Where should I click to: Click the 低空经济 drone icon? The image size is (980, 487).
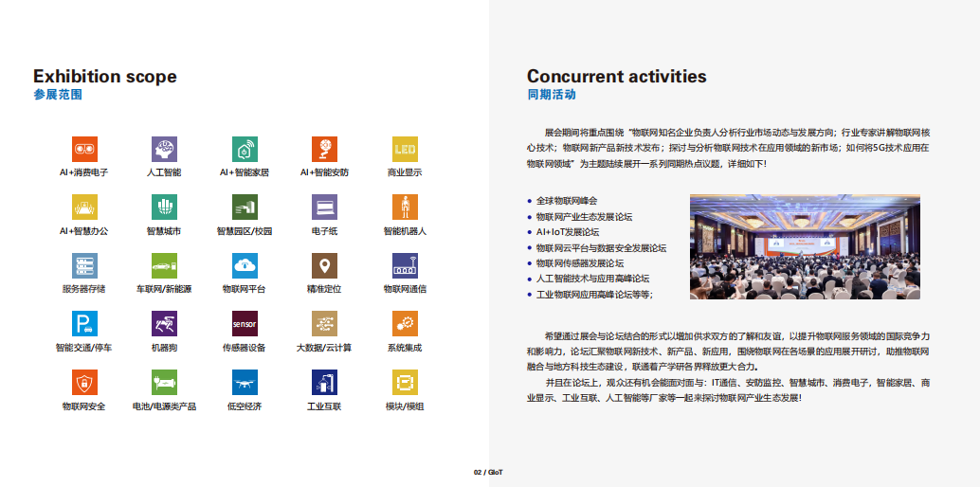click(x=245, y=382)
